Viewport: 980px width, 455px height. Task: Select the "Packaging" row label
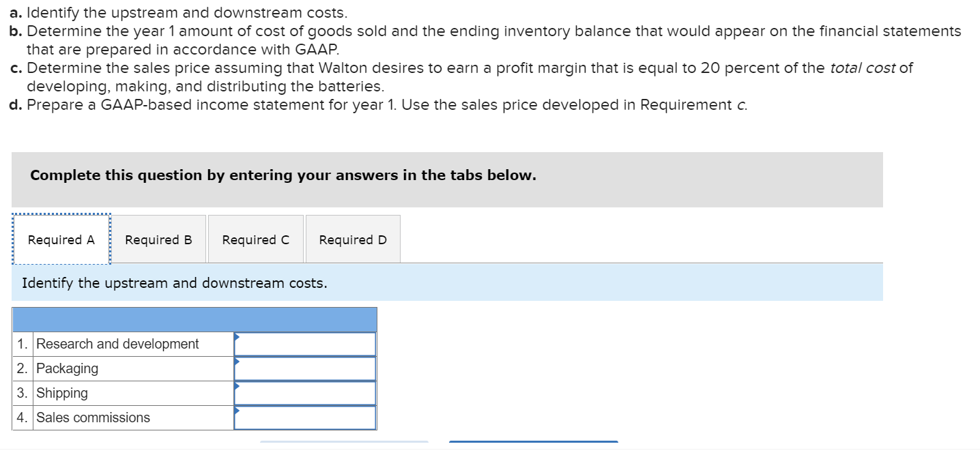(67, 368)
